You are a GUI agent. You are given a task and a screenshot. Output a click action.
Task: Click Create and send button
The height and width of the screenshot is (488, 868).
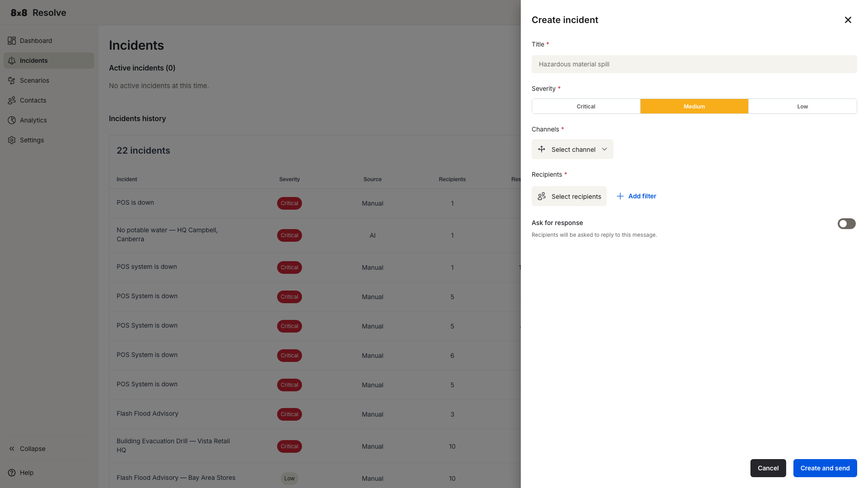(x=825, y=468)
